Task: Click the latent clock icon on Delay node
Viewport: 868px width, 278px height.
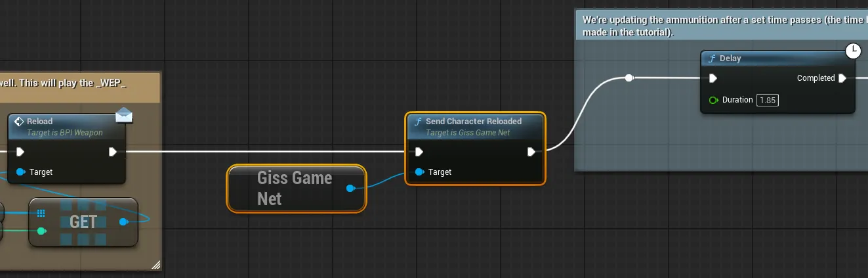Action: [853, 51]
